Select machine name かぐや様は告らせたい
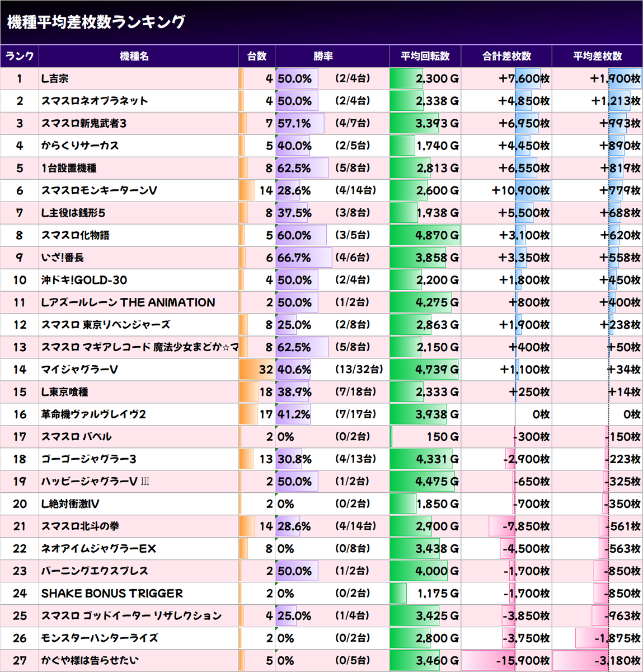The height and width of the screenshot is (672, 643). 90,661
